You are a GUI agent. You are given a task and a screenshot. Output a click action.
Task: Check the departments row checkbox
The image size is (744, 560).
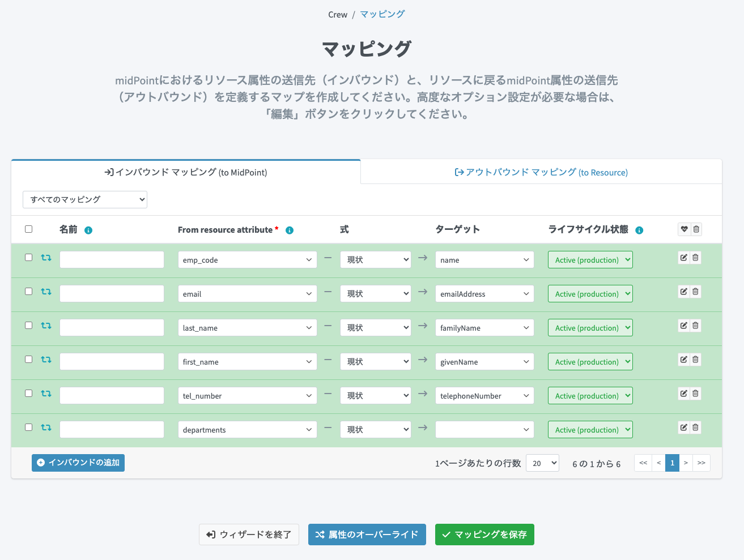point(28,427)
